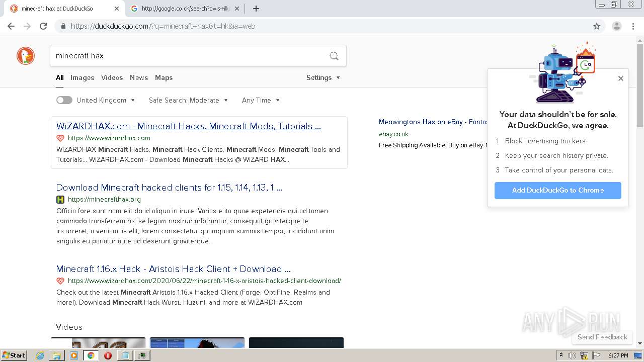Switch to the News tab
The image size is (644, 362).
coord(139,77)
